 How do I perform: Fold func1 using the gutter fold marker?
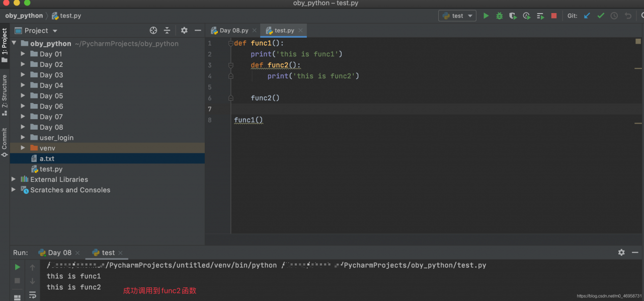click(231, 44)
